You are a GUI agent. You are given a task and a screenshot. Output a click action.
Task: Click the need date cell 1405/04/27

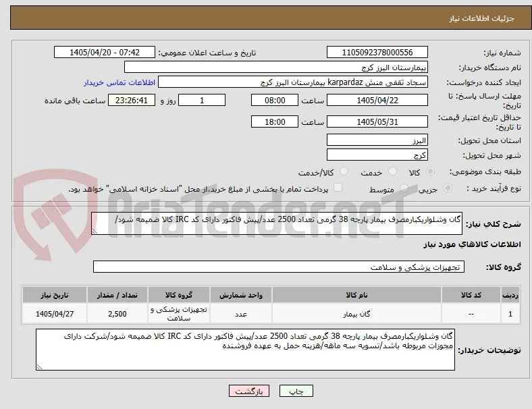pyautogui.click(x=55, y=314)
